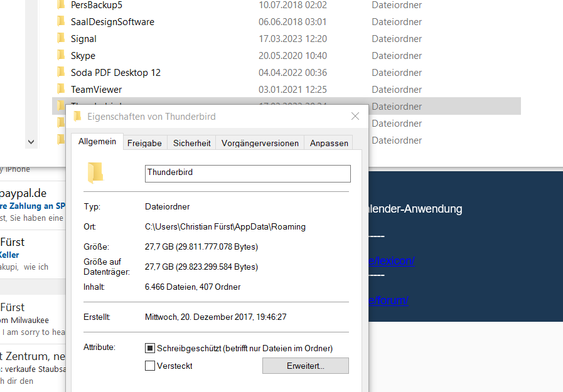Select the PersBackup5 folder name

(x=97, y=5)
